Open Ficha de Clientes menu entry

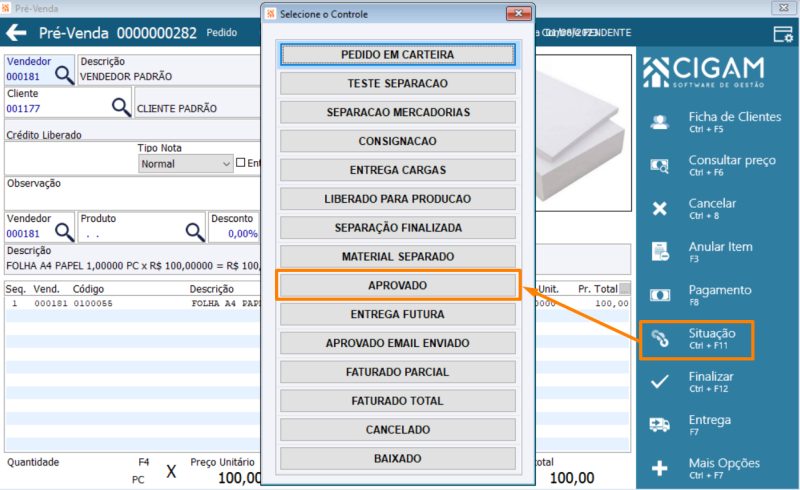pos(734,121)
